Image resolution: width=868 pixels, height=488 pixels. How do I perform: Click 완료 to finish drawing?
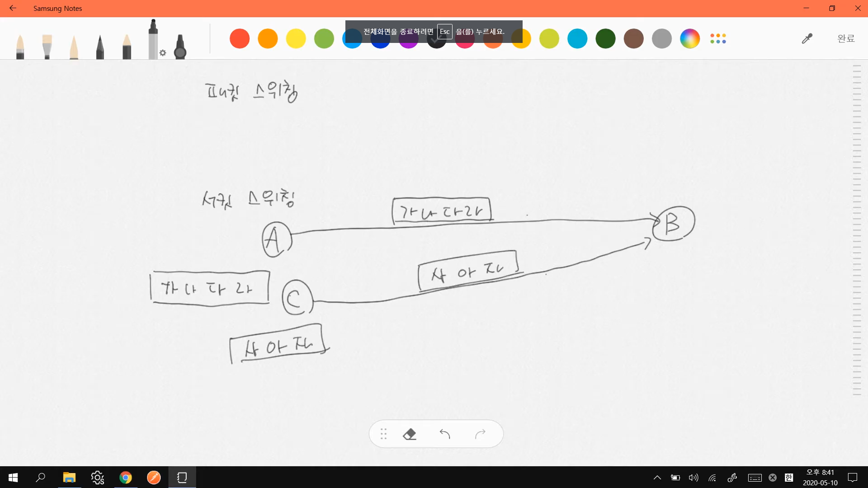pos(846,38)
